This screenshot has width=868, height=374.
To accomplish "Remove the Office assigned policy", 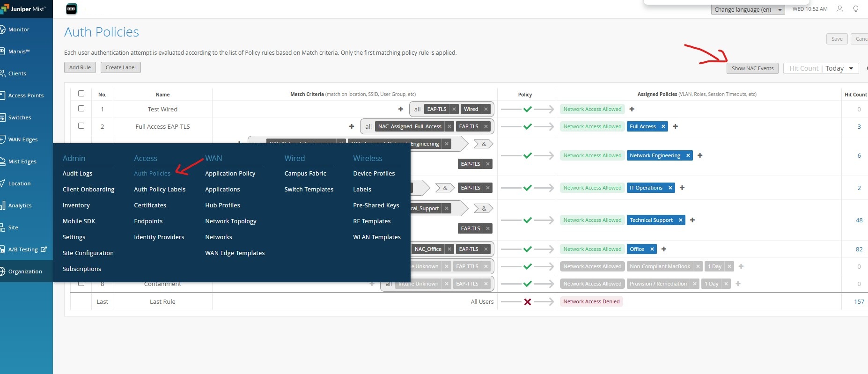I will 652,249.
